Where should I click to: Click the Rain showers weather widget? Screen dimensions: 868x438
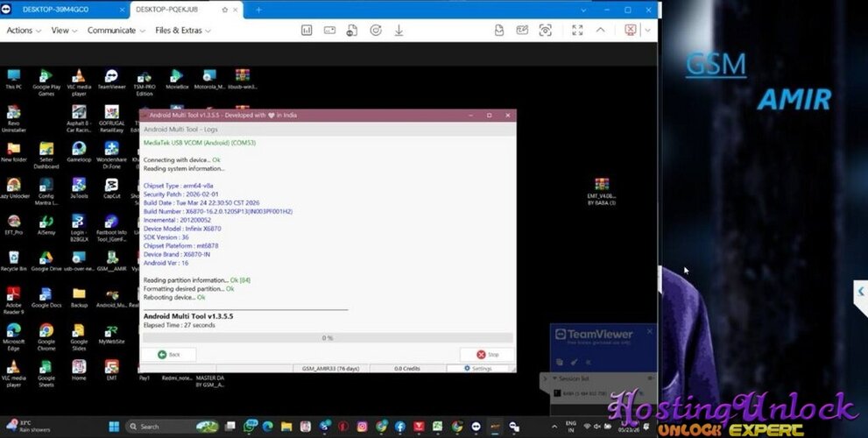(x=28, y=426)
